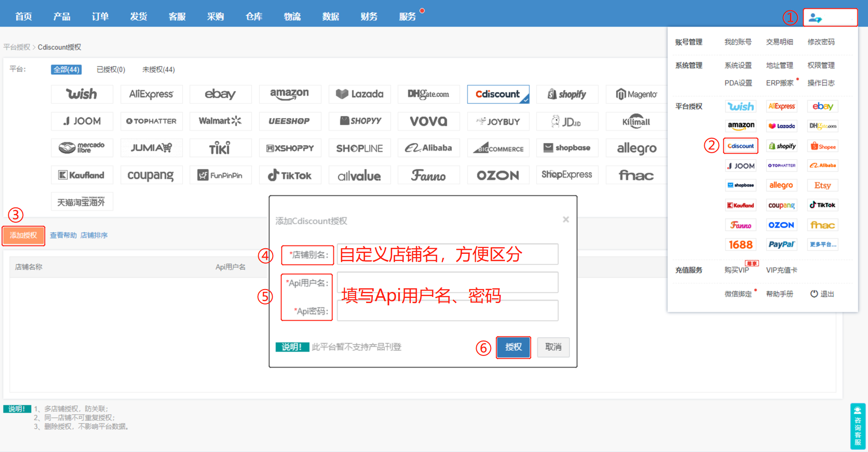Click the 店铺别名 input field
This screenshot has width=868, height=452.
point(447,254)
